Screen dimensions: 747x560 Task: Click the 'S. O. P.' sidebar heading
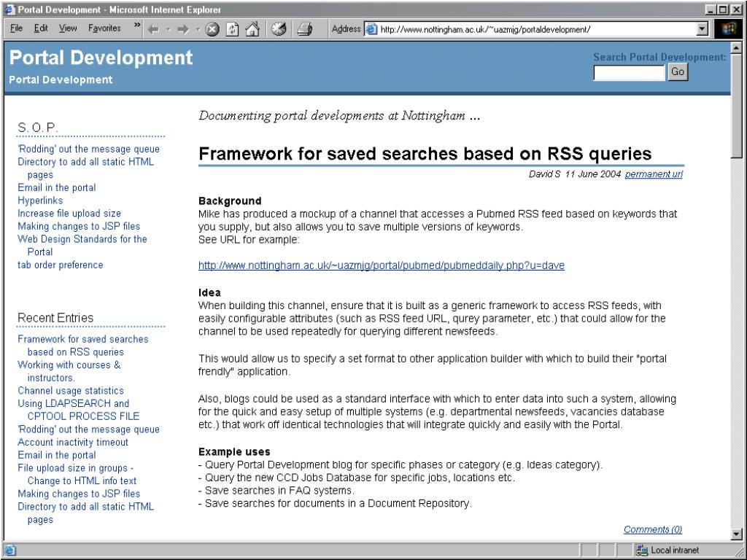coord(38,128)
